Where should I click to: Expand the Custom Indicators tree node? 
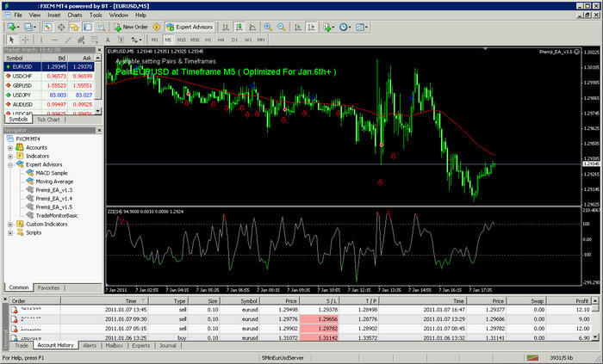point(10,225)
